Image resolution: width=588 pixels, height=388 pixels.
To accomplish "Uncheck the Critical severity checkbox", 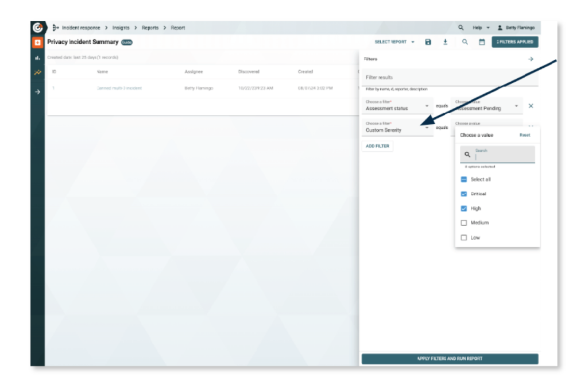I will pos(464,194).
